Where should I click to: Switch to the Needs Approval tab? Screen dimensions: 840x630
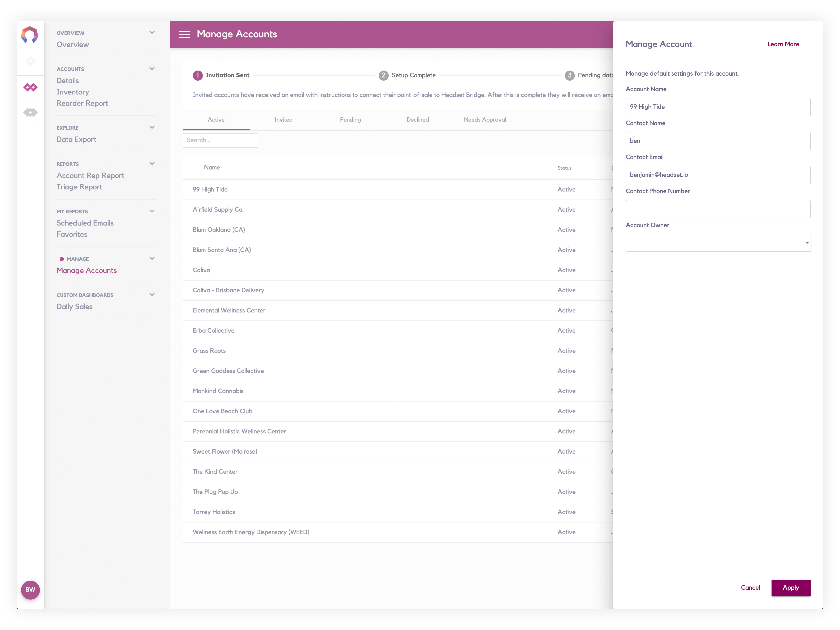coord(485,120)
